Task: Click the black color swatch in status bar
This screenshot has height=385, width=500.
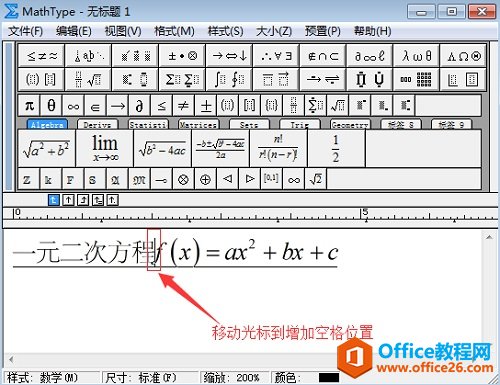Action: coord(329,378)
